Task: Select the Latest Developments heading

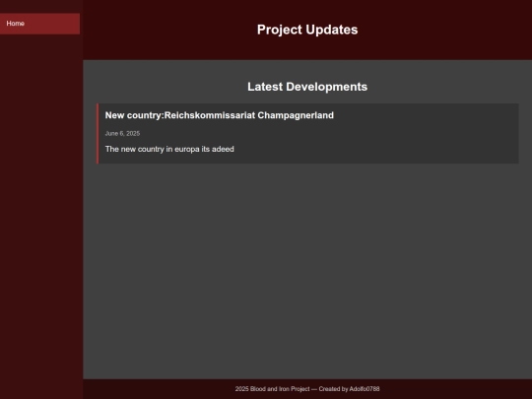Action: tap(307, 87)
